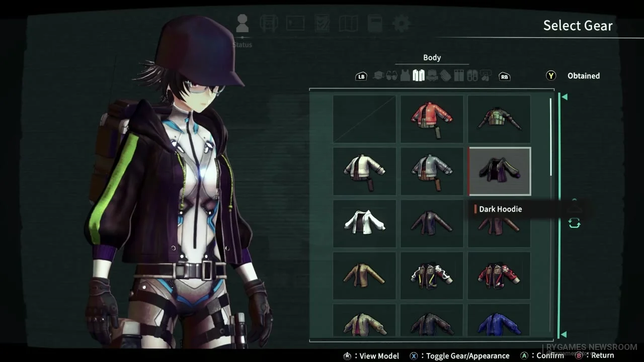
Task: Select the red and black racing jacket
Action: (499, 276)
